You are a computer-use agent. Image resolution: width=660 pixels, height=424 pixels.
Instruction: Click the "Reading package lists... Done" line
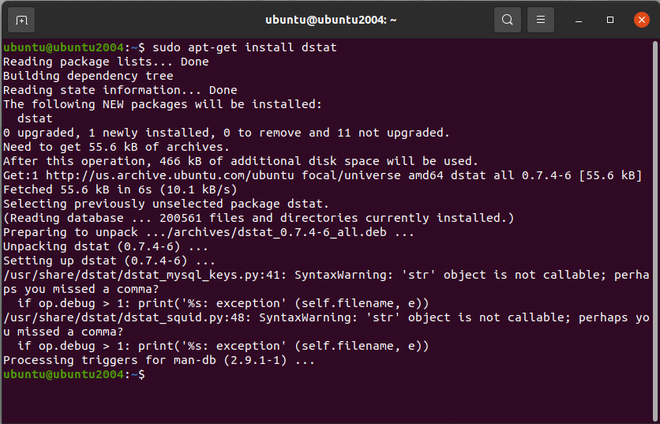105,61
